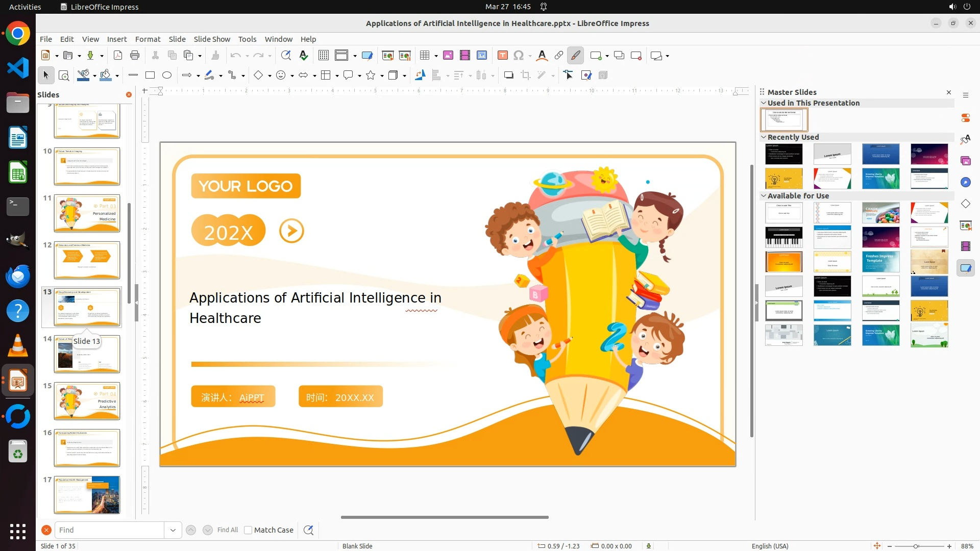Open the Find field history dropdown
Screen dimensions: 980x551
click(x=173, y=530)
